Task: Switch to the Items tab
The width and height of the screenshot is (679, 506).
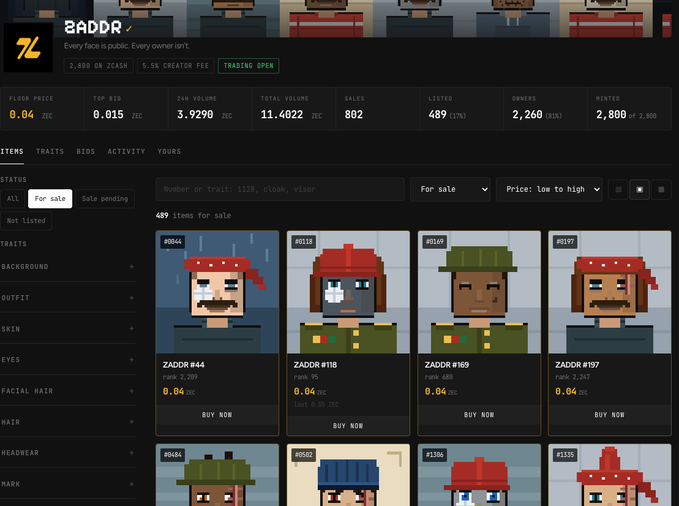Action: pos(12,152)
